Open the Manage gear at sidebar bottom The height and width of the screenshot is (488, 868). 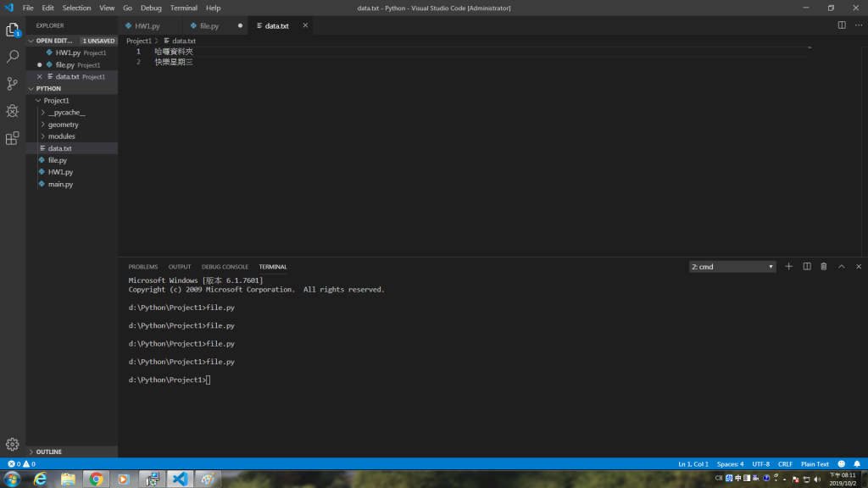(x=12, y=444)
